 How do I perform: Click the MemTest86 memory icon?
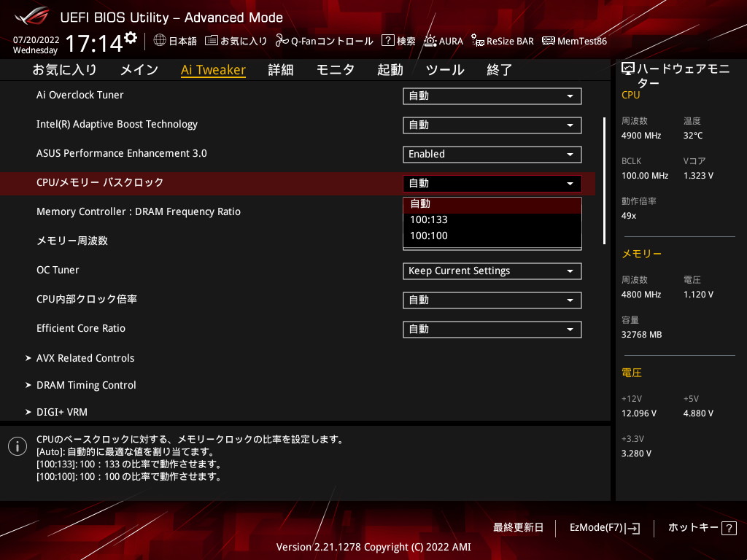549,41
